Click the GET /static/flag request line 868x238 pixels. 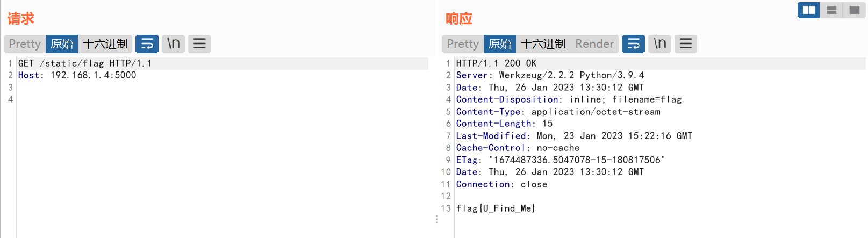pos(85,63)
